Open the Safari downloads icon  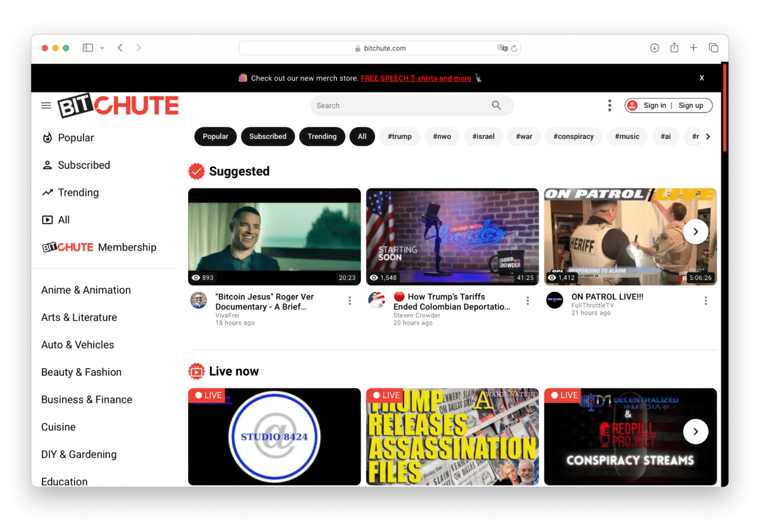tap(655, 48)
